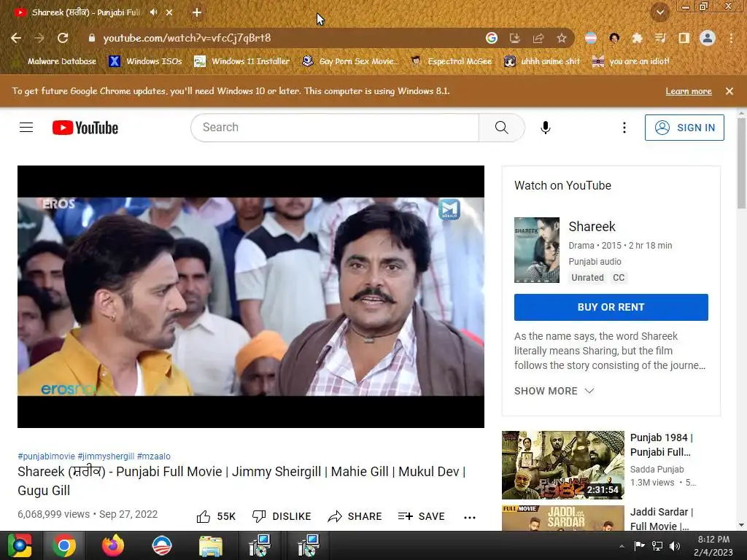Mute the tab audio speaker icon
Image resolution: width=747 pixels, height=560 pixels.
coord(153,12)
